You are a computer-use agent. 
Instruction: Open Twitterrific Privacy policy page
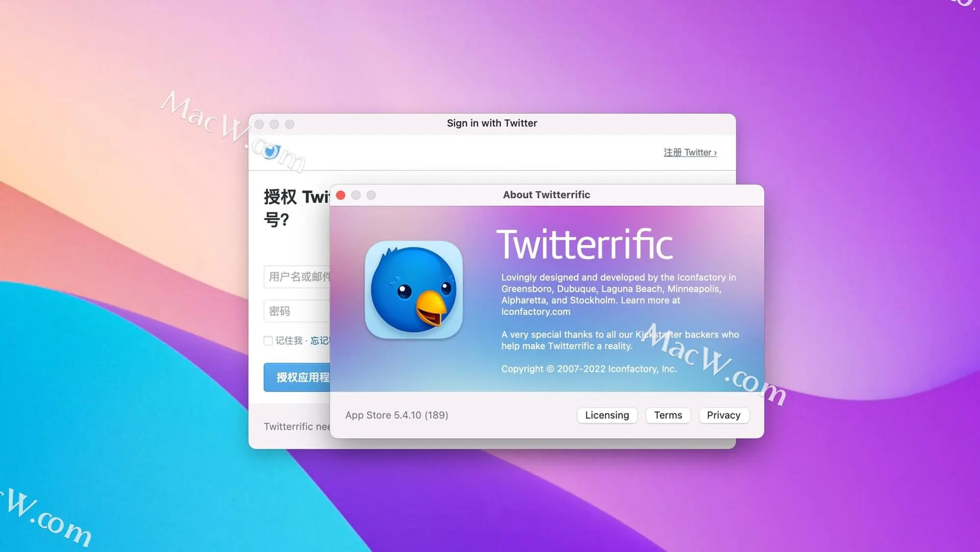click(x=724, y=415)
